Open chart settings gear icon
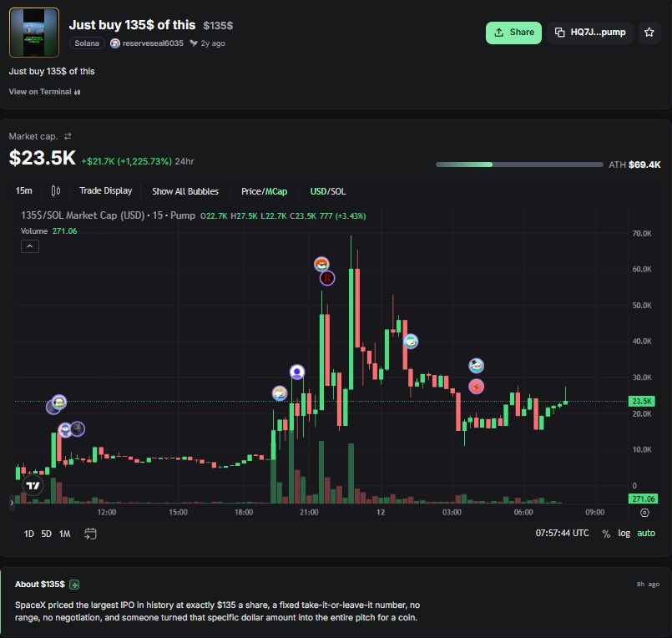This screenshot has height=638, width=672. coord(644,513)
